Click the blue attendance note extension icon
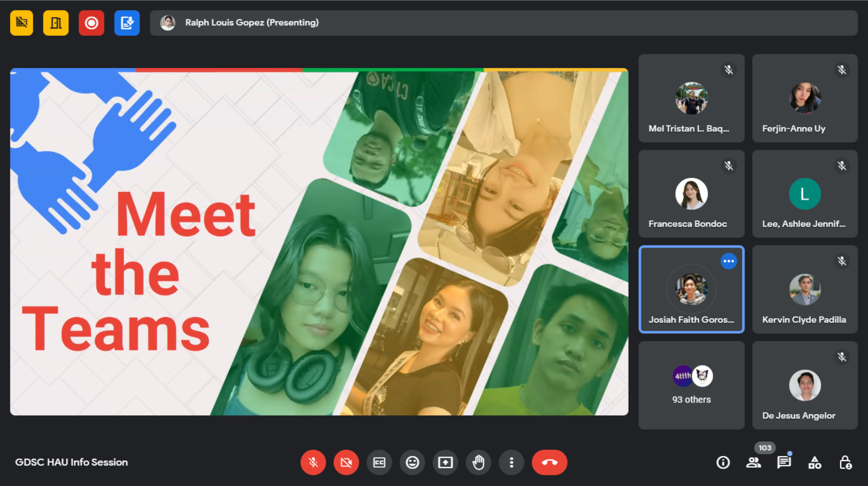Screen dimensions: 868x486 coord(127,23)
